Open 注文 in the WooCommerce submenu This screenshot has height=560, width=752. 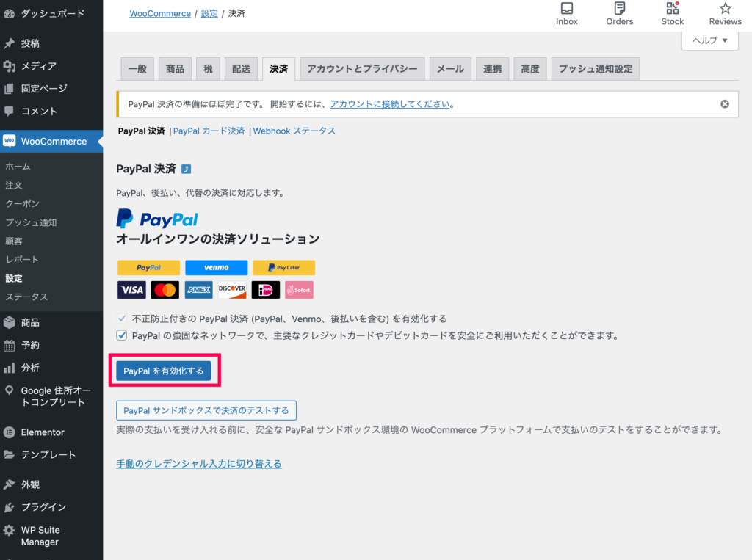tap(14, 185)
